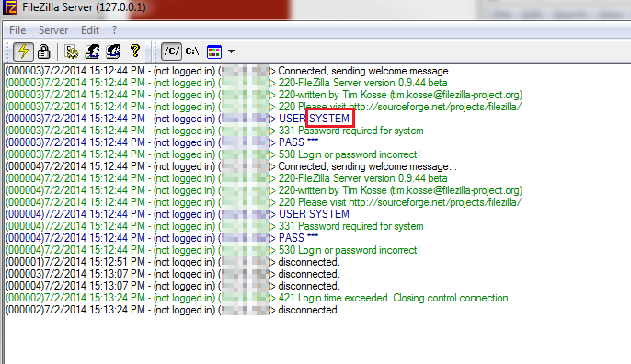Open the Server menu
Viewport: 631px width, 364px height.
(53, 30)
